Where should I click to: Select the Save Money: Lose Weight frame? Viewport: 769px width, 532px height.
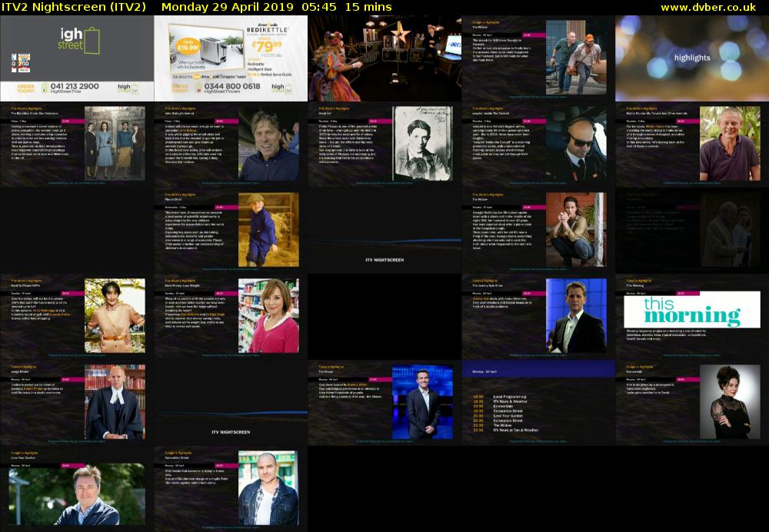coord(231,315)
